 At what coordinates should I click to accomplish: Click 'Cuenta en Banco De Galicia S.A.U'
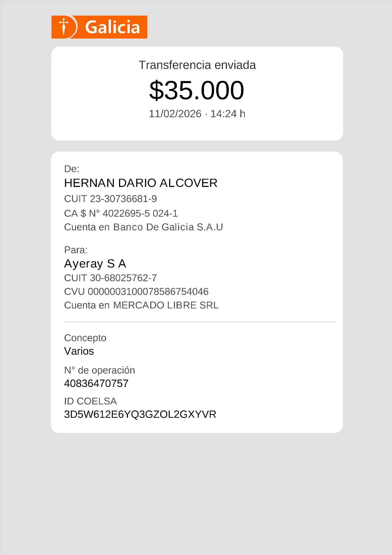coord(144,227)
